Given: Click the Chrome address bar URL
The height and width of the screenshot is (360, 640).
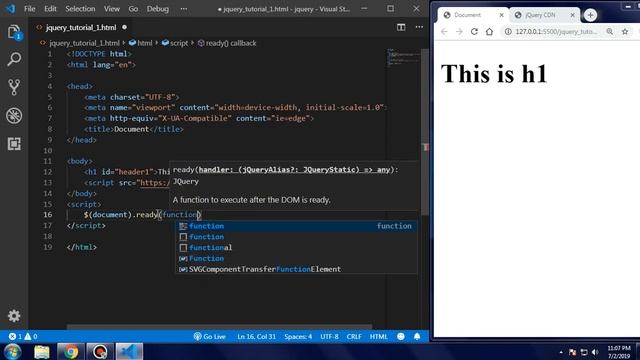Looking at the screenshot, I should tap(556, 31).
